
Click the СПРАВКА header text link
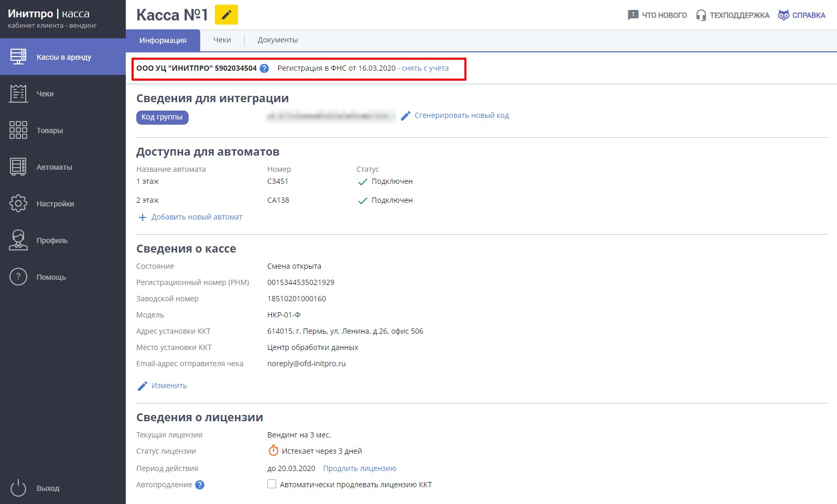[x=809, y=15]
